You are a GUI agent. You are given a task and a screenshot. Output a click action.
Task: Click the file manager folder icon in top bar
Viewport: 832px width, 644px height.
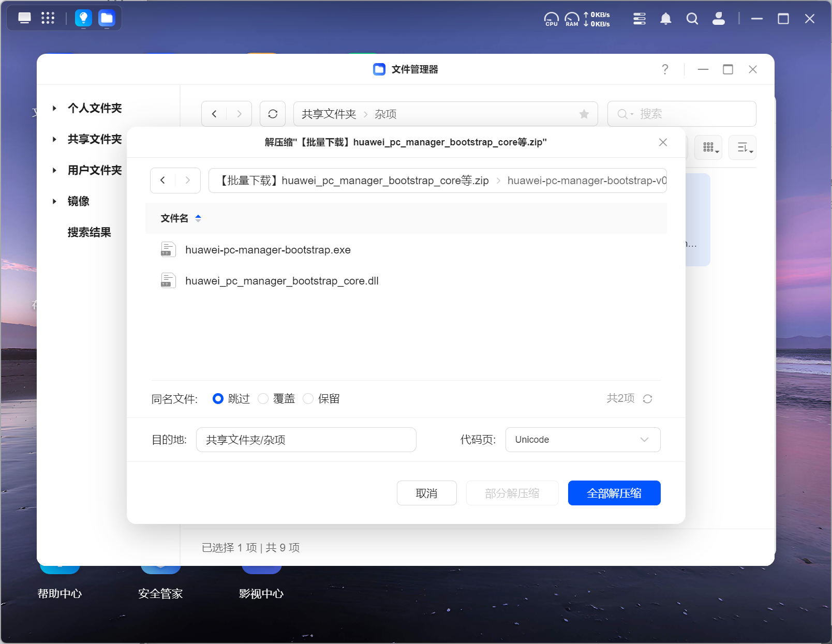coord(107,18)
